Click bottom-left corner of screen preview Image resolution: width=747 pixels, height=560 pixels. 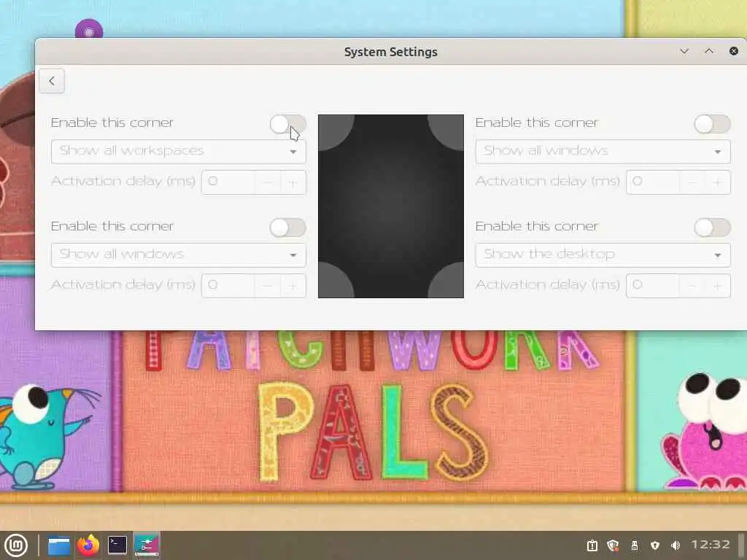pyautogui.click(x=333, y=283)
